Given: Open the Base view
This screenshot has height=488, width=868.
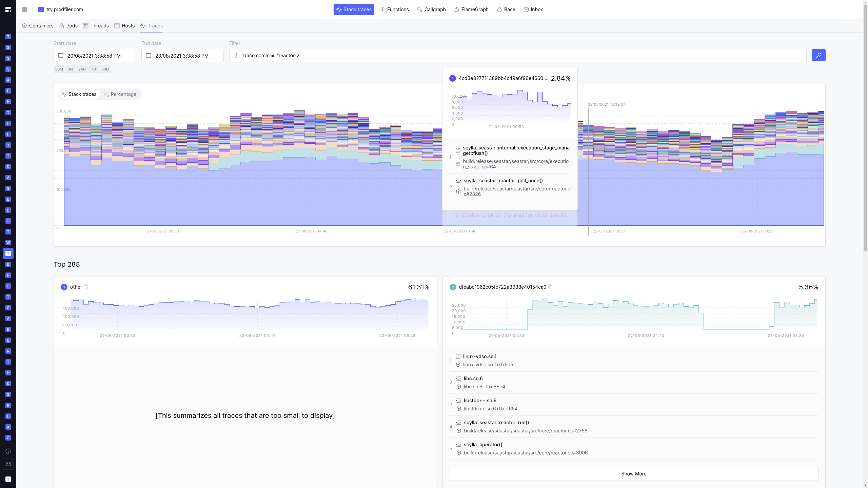Looking at the screenshot, I should (x=506, y=9).
